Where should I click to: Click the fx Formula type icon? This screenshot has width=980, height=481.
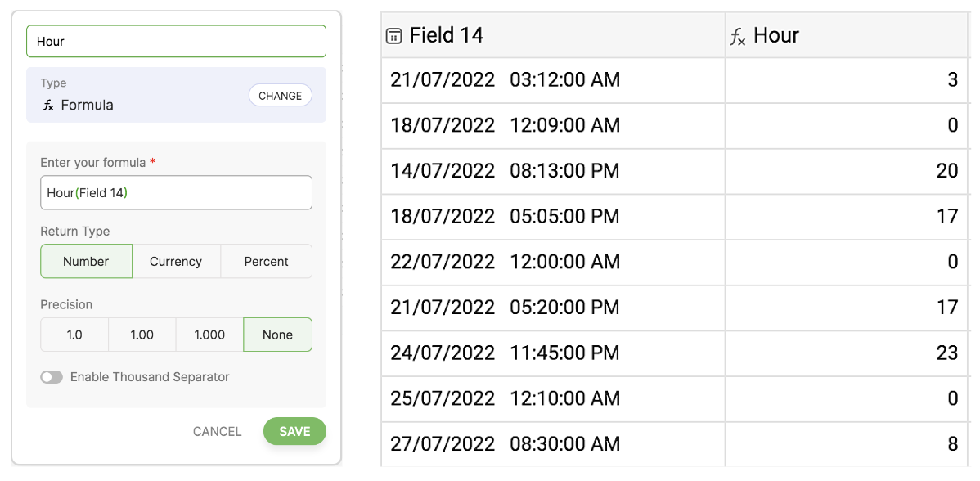pos(48,106)
